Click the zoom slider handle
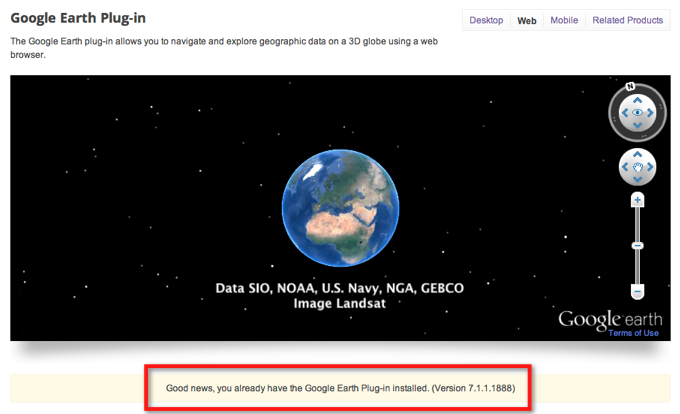Image resolution: width=680 pixels, height=414 pixels. tap(637, 246)
